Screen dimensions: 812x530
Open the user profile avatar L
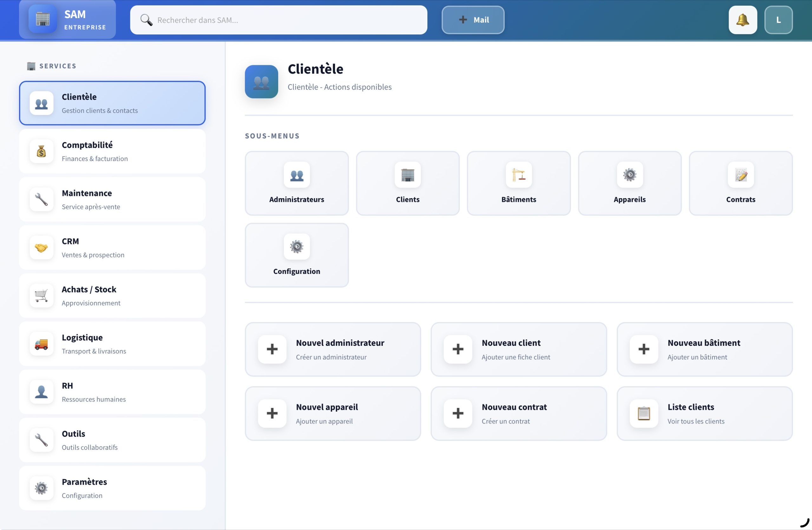coord(778,20)
